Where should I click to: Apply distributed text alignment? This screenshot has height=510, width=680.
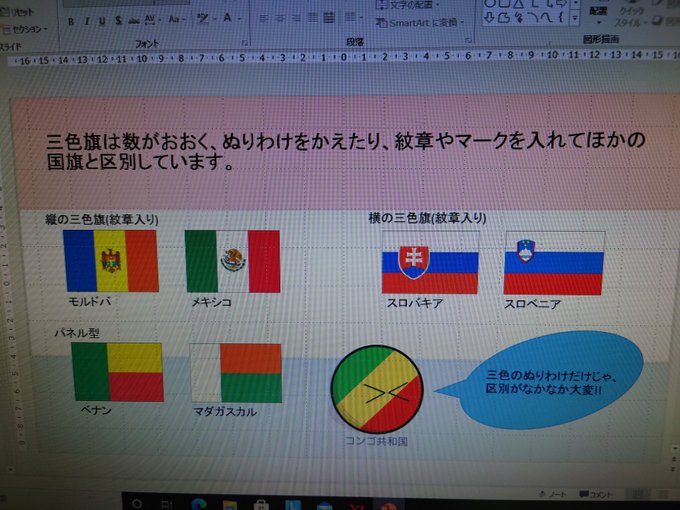(x=329, y=18)
